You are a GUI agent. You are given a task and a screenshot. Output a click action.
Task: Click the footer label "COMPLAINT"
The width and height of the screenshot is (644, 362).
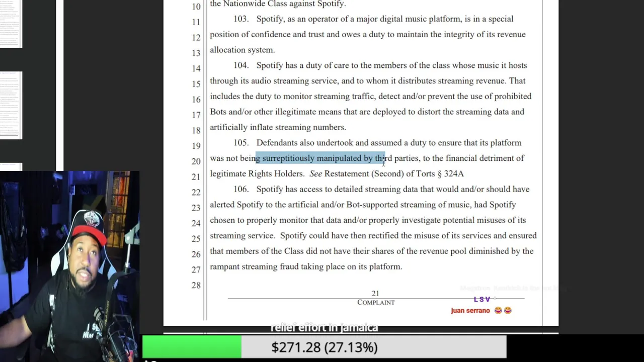tap(376, 302)
